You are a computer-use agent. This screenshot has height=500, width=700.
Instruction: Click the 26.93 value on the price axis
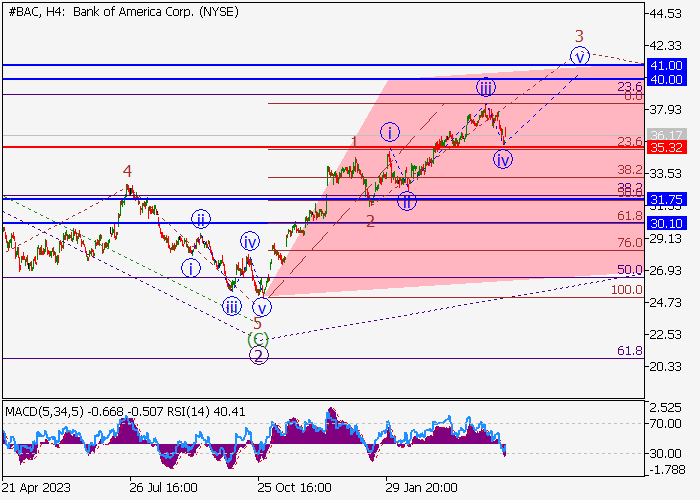pos(666,270)
